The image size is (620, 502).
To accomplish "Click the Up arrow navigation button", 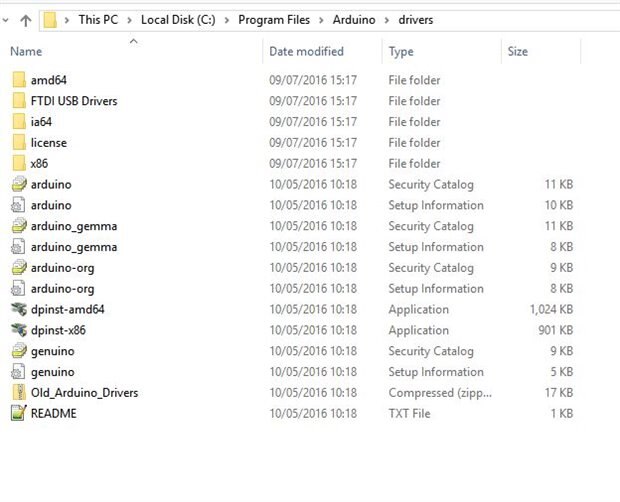I will click(x=25, y=19).
